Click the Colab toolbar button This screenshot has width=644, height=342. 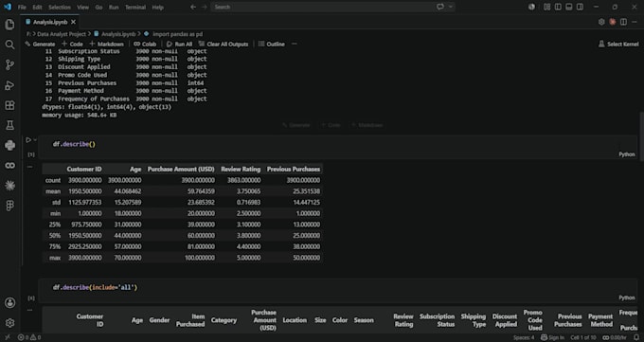click(145, 44)
